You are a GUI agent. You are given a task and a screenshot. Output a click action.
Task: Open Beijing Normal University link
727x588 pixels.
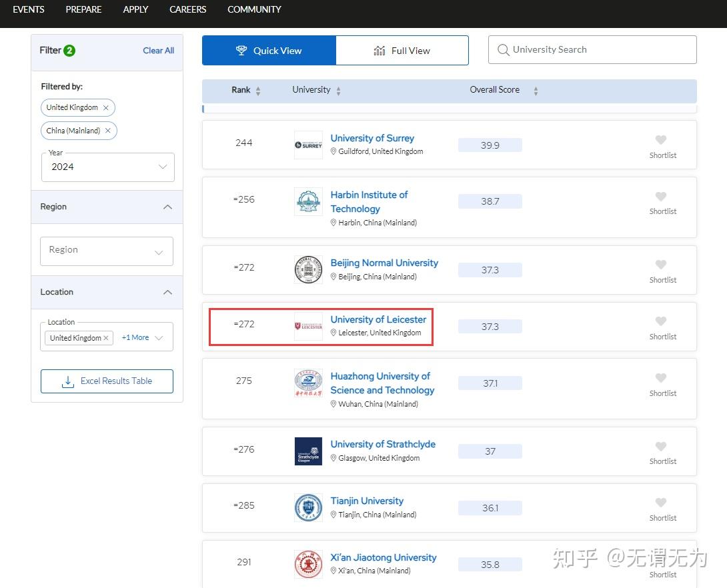pyautogui.click(x=384, y=263)
